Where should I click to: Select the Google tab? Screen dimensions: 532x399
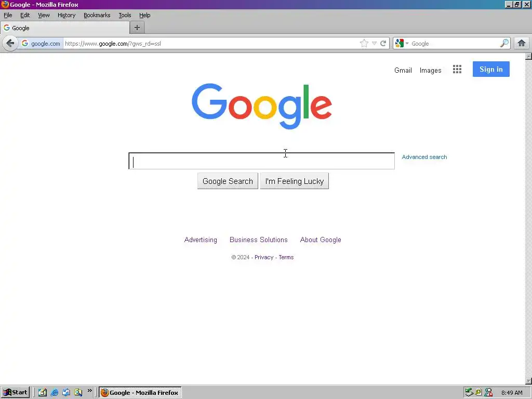coord(65,28)
